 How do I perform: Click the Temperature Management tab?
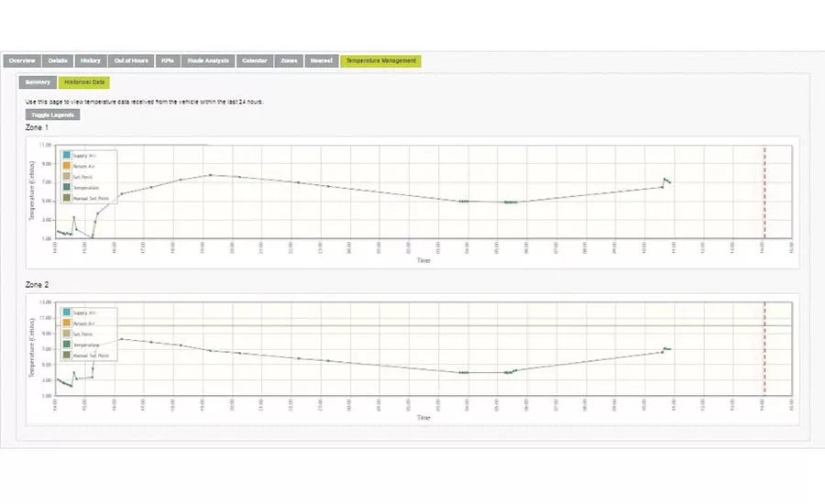(380, 60)
